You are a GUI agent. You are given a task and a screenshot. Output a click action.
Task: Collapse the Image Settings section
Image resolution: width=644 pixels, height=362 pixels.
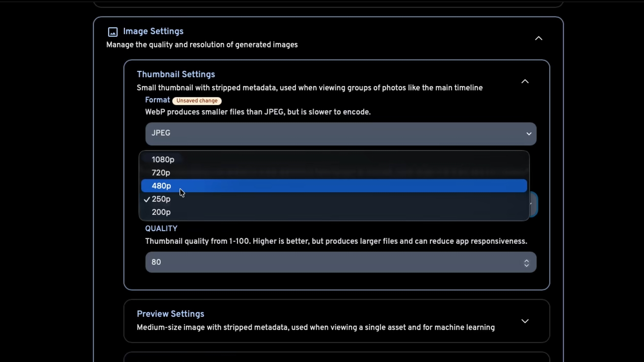(x=539, y=38)
